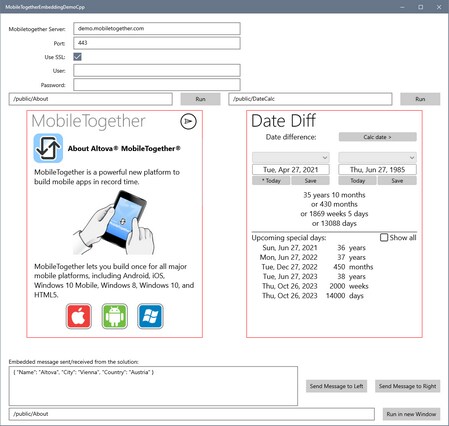Click the Calc date > button
The width and height of the screenshot is (449, 426).
(x=378, y=137)
